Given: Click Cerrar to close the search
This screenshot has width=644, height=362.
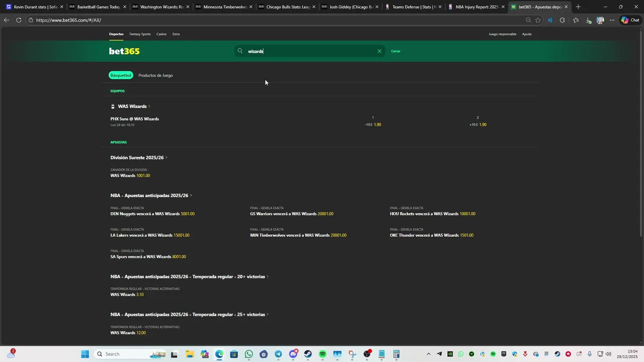Looking at the screenshot, I should point(396,51).
